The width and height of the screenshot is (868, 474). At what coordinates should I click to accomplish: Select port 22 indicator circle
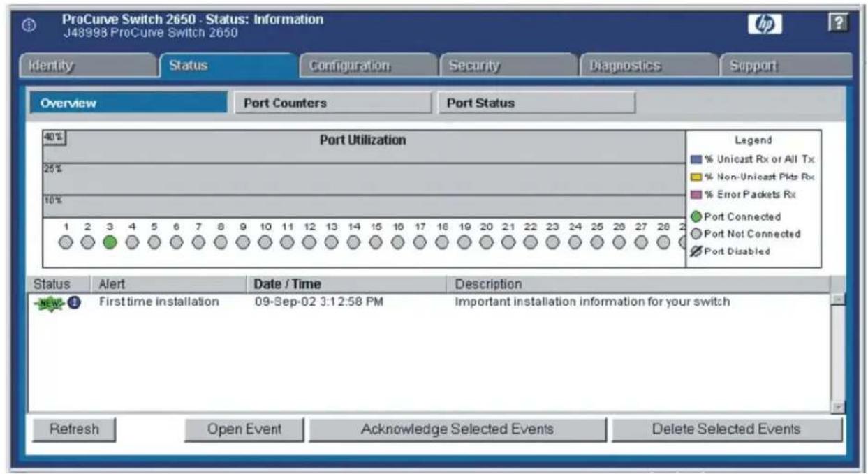pos(531,242)
